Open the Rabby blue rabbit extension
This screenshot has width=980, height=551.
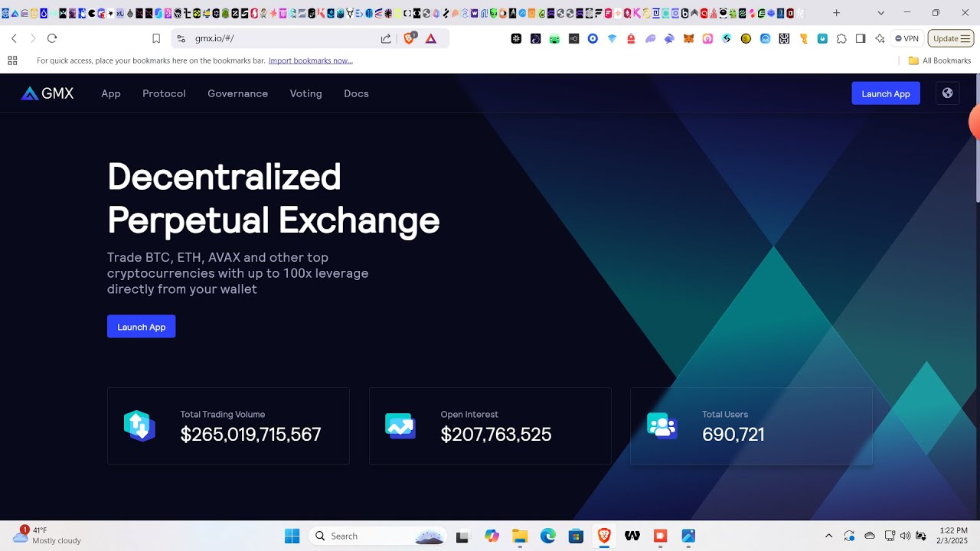(x=669, y=38)
